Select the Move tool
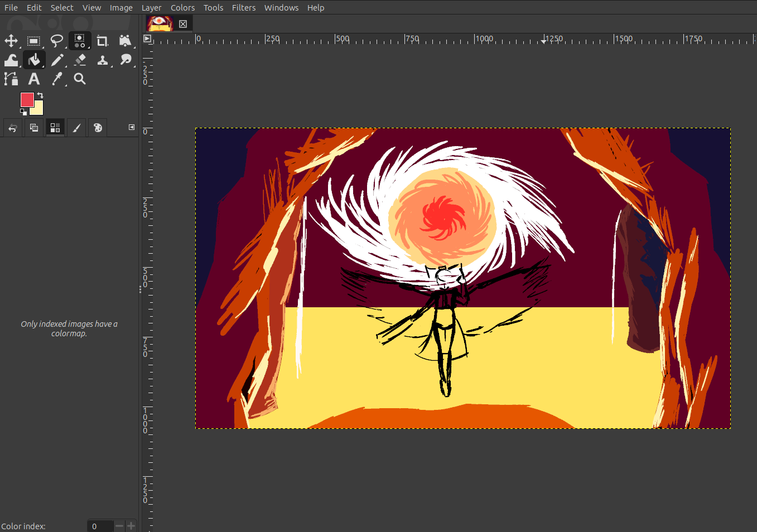The height and width of the screenshot is (532, 757). point(11,41)
